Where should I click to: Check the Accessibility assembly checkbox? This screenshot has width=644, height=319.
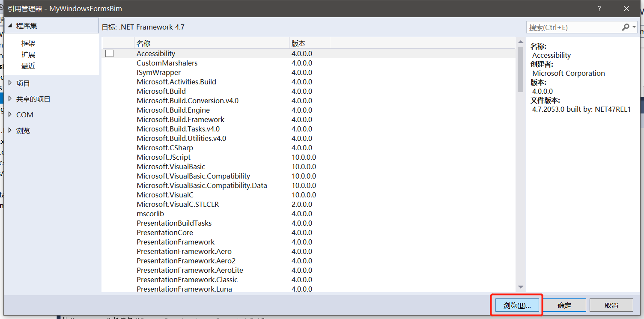(109, 53)
